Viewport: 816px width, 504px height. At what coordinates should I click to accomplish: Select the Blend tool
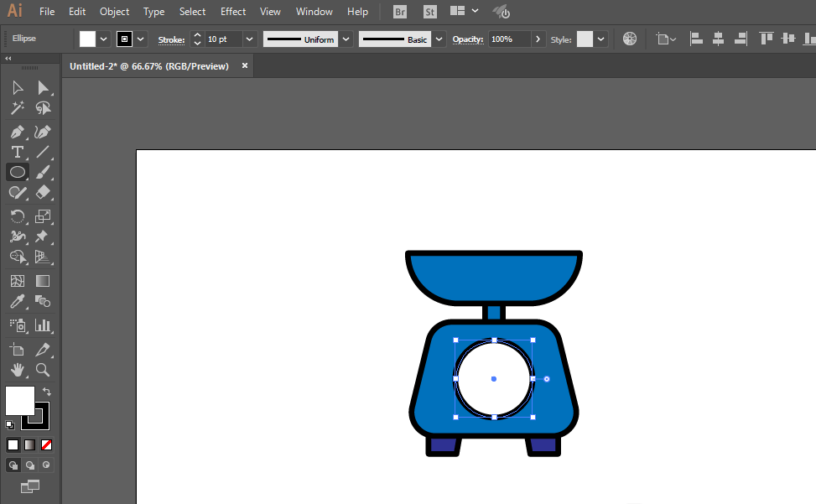point(43,301)
